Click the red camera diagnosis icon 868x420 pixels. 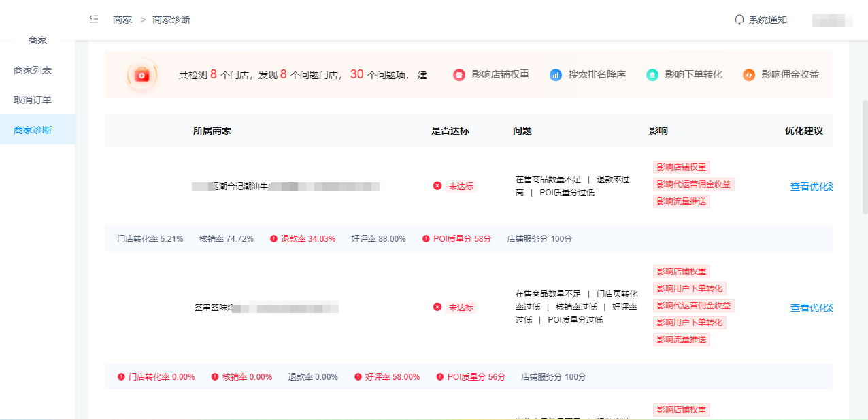pyautogui.click(x=142, y=75)
